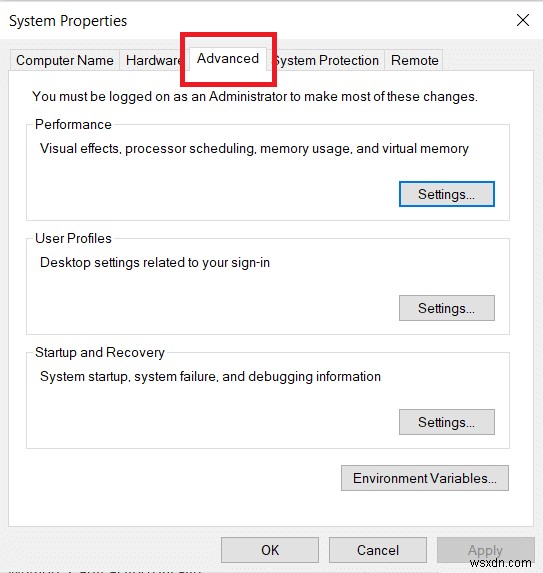The image size is (543, 573).
Task: Open the Hardware tab
Action: [x=153, y=60]
